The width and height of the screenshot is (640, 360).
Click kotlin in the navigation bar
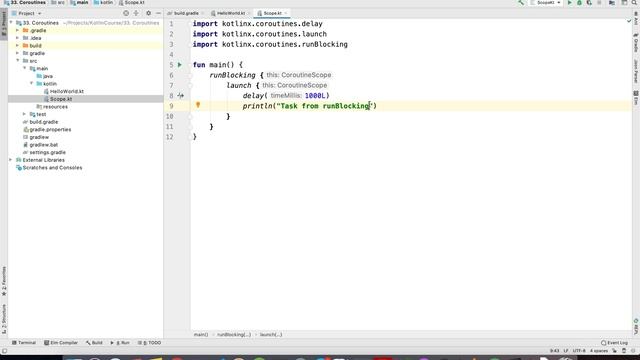point(103,2)
